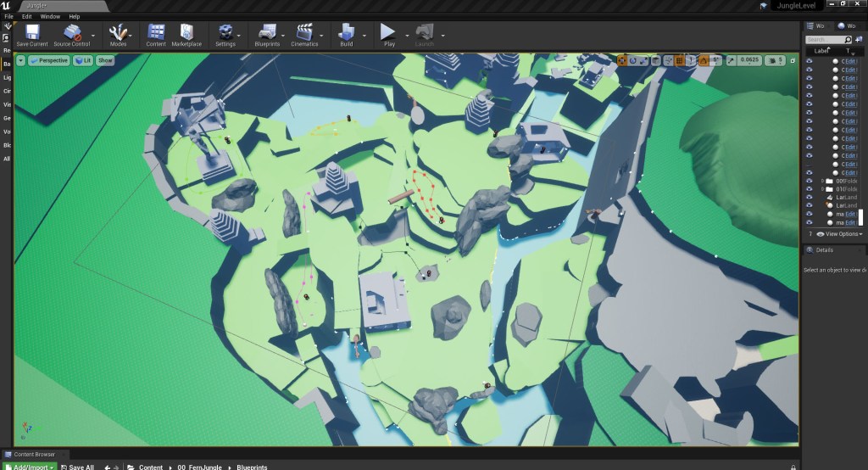868x470 pixels.
Task: Open the View Options dropdown in outliner
Action: point(843,233)
